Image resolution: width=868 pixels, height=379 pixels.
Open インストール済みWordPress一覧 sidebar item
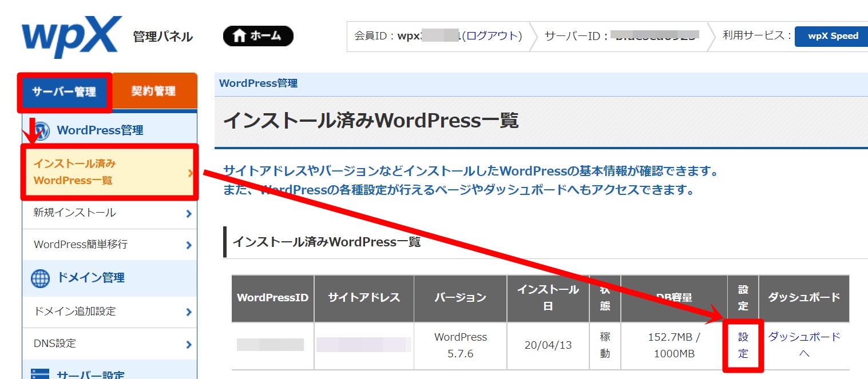point(110,172)
